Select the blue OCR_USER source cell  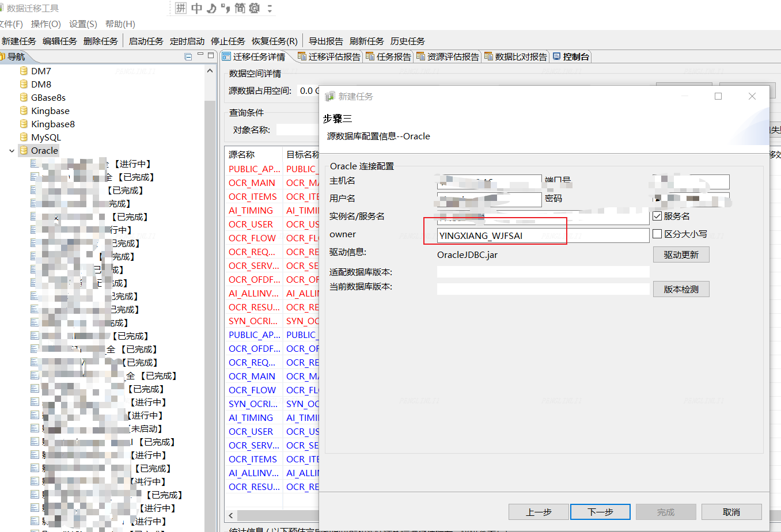251,431
